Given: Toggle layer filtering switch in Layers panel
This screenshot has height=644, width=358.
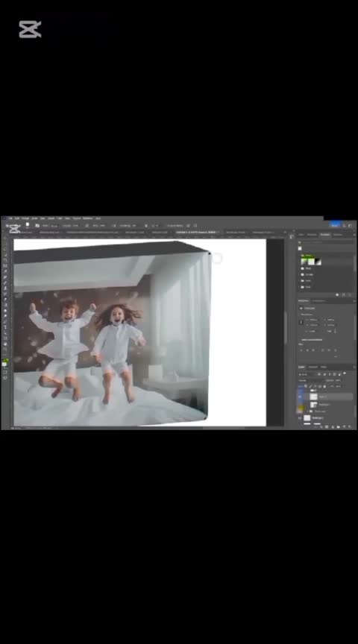Looking at the screenshot, I should [x=345, y=373].
